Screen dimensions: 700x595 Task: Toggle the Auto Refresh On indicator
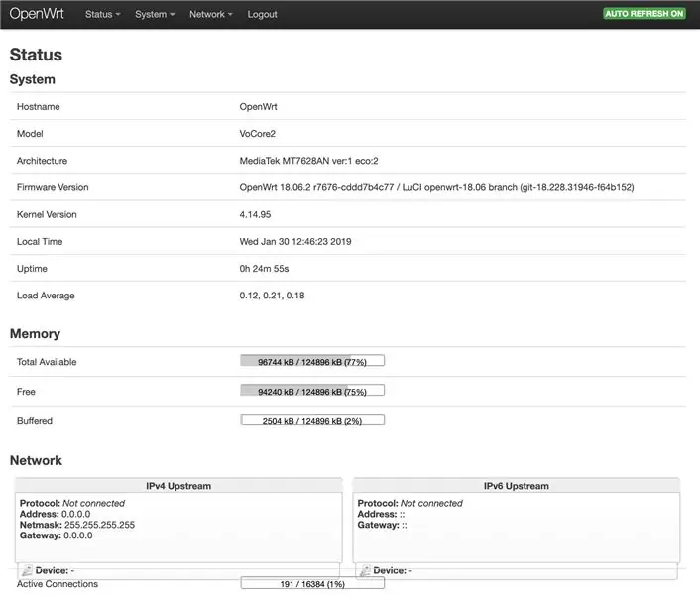(x=644, y=14)
